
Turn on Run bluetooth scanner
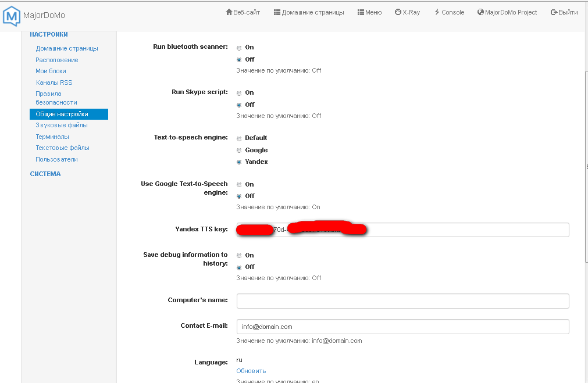pyautogui.click(x=239, y=48)
